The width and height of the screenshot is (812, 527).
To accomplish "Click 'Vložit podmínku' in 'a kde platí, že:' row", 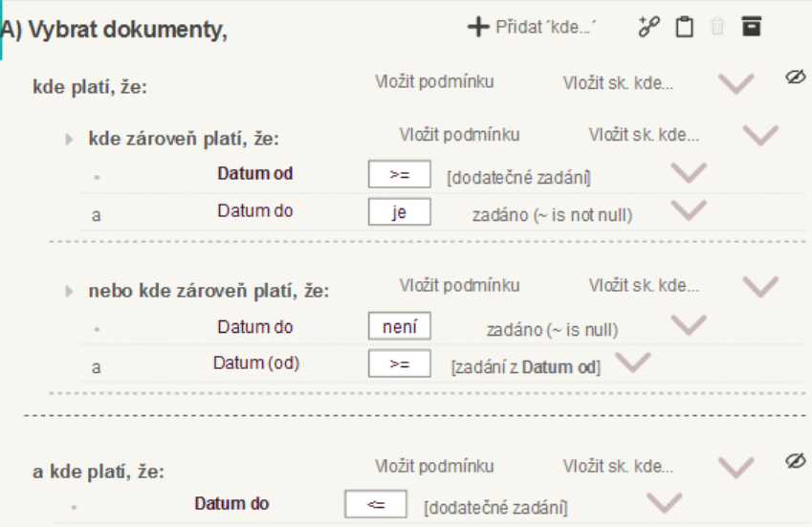I will pyautogui.click(x=434, y=467).
